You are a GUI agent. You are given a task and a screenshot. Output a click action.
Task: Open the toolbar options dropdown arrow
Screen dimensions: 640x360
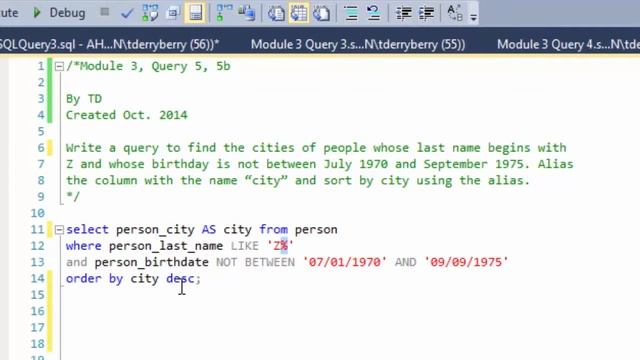[473, 17]
